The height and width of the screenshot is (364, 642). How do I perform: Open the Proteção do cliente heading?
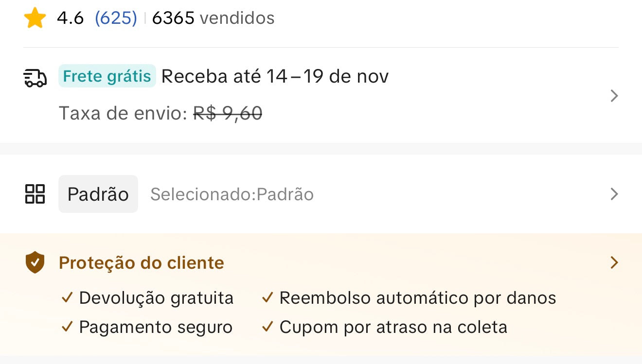click(142, 263)
